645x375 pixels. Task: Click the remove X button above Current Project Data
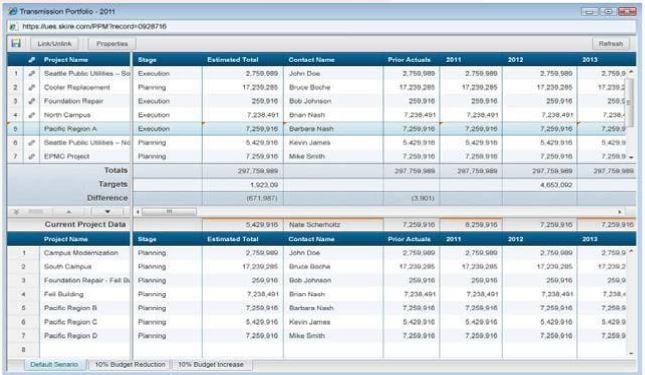point(16,212)
